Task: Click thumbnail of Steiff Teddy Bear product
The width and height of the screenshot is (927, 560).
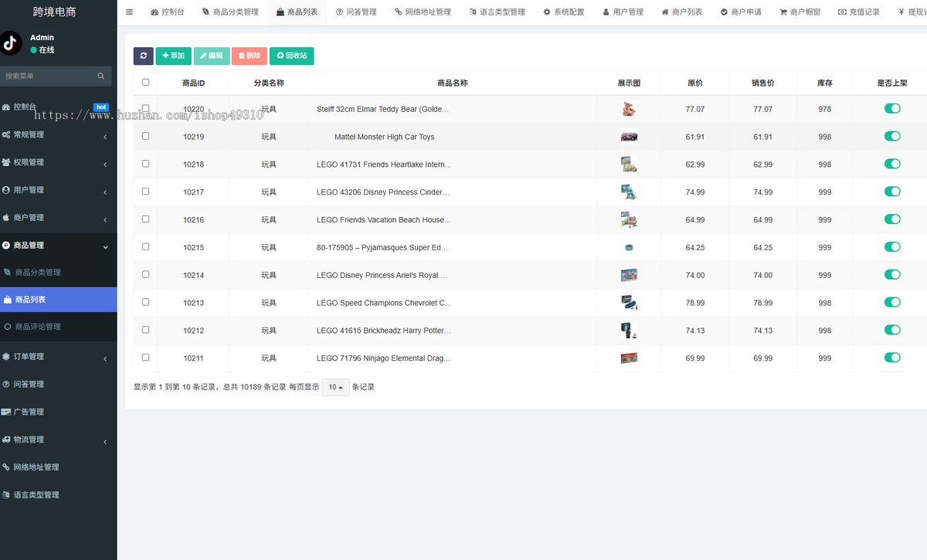Action: pos(629,109)
